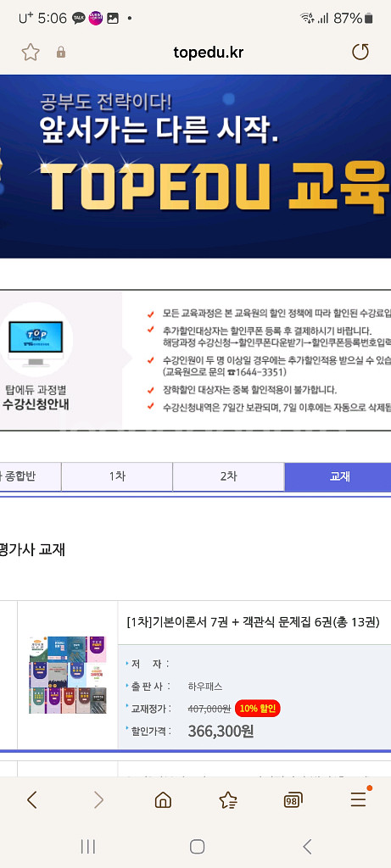Switch to the 1차 tab
Viewport: 391px width, 868px height.
click(x=117, y=476)
